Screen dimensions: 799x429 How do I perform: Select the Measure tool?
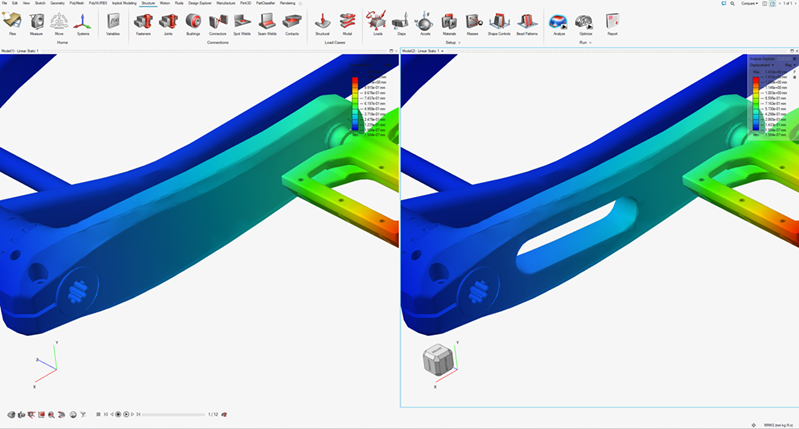pyautogui.click(x=36, y=24)
